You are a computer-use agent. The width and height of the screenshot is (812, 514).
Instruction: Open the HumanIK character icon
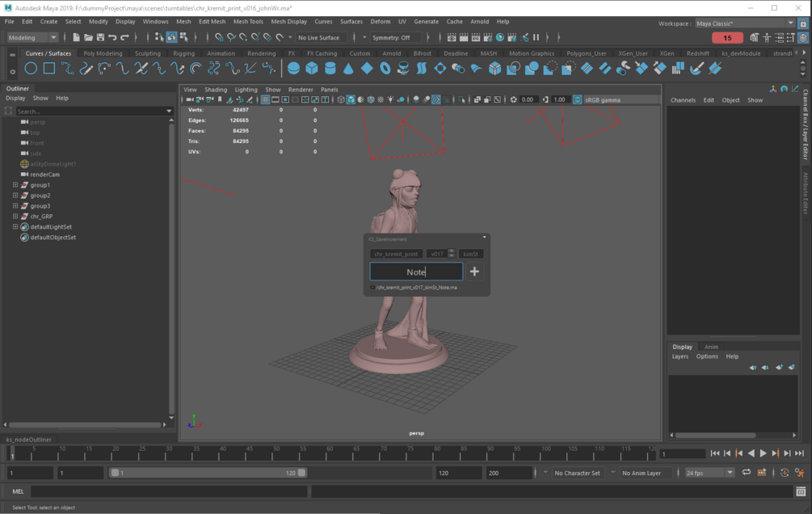tap(767, 37)
